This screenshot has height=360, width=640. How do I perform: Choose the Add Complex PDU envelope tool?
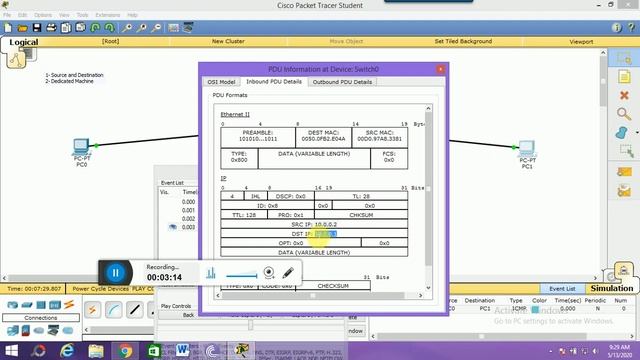pos(624,191)
